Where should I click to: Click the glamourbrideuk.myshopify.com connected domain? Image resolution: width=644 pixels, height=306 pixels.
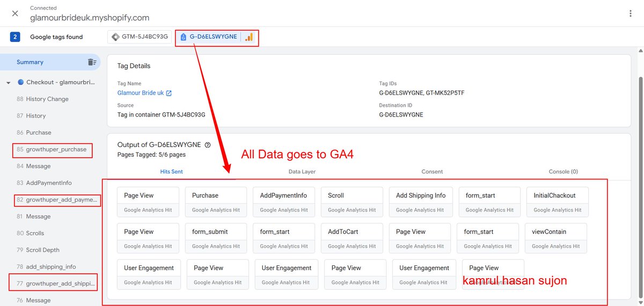click(x=90, y=18)
